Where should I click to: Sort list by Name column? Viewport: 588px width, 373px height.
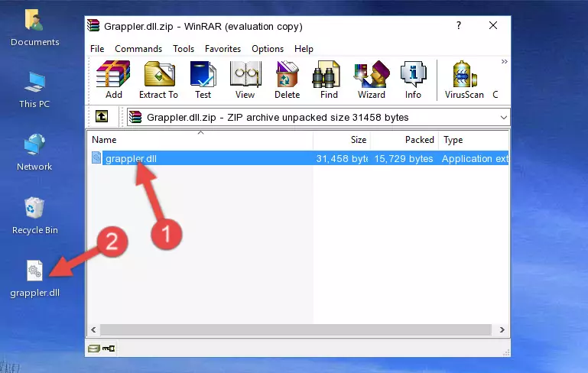(x=200, y=140)
